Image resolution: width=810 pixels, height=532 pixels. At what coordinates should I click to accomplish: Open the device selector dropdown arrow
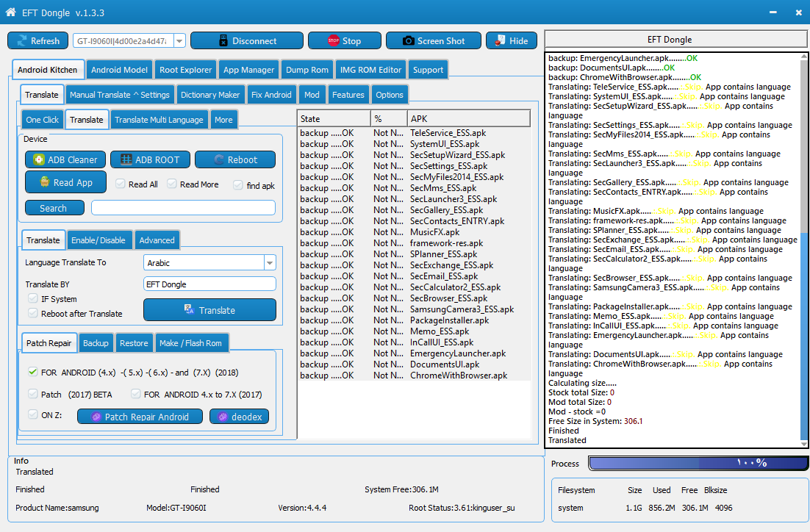click(x=179, y=41)
